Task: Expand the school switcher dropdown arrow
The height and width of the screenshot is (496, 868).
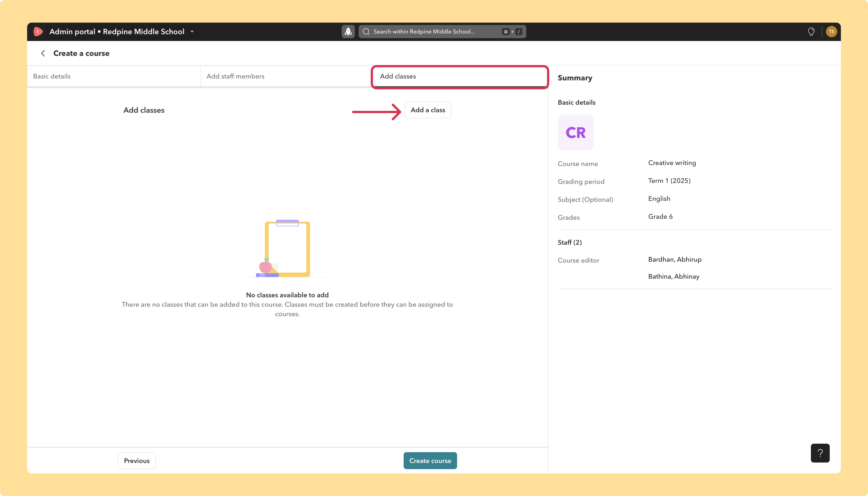Action: coord(192,32)
